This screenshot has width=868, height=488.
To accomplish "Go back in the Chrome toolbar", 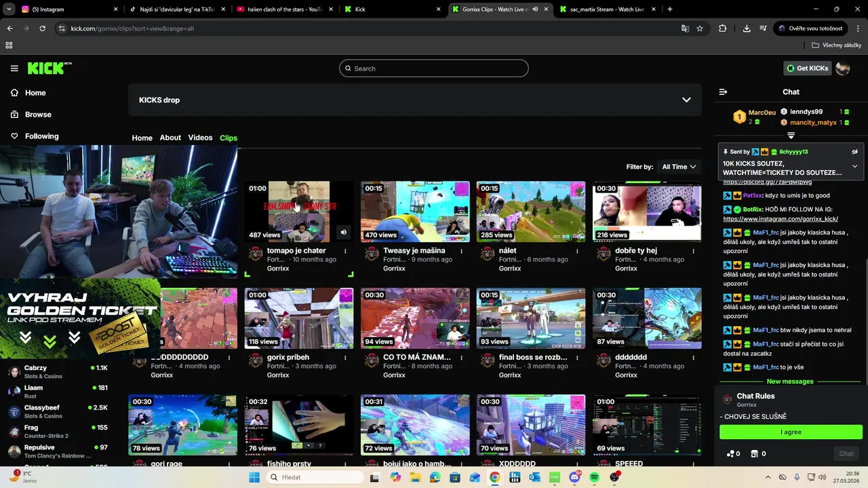I will pyautogui.click(x=9, y=28).
